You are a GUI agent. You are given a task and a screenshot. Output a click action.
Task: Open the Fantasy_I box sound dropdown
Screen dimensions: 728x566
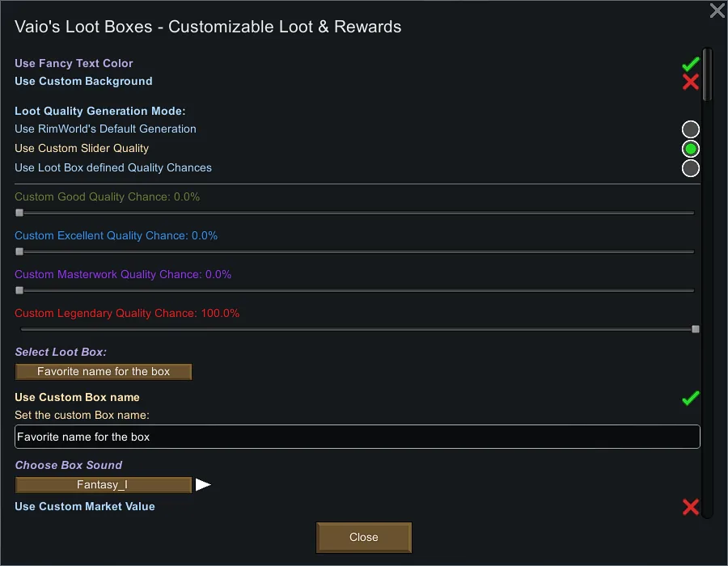point(104,485)
